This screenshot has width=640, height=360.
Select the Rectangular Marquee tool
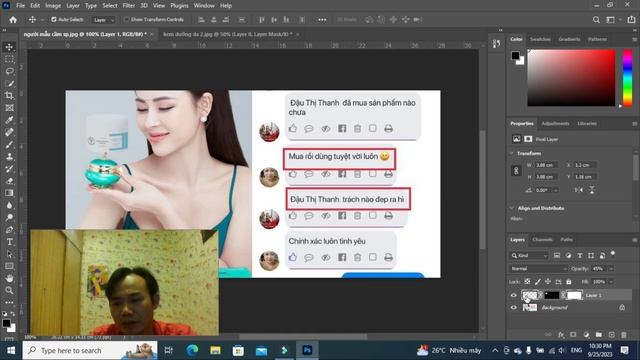(9, 59)
